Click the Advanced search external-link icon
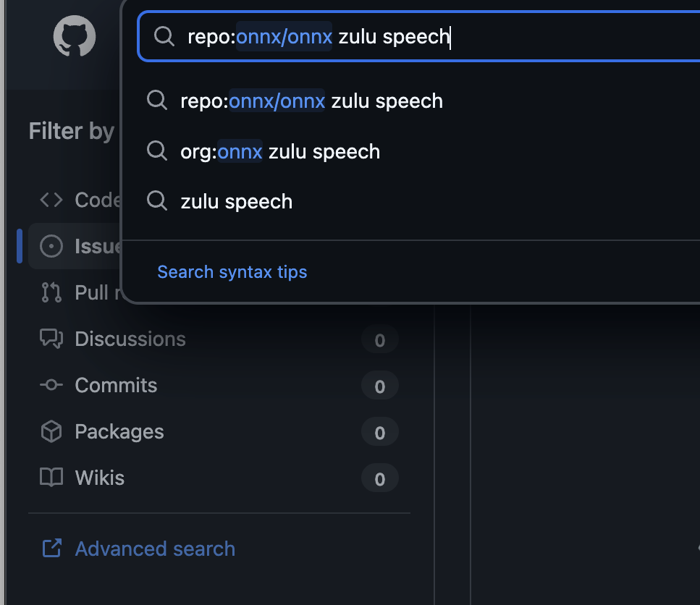Image resolution: width=700 pixels, height=605 pixels. pos(51,549)
